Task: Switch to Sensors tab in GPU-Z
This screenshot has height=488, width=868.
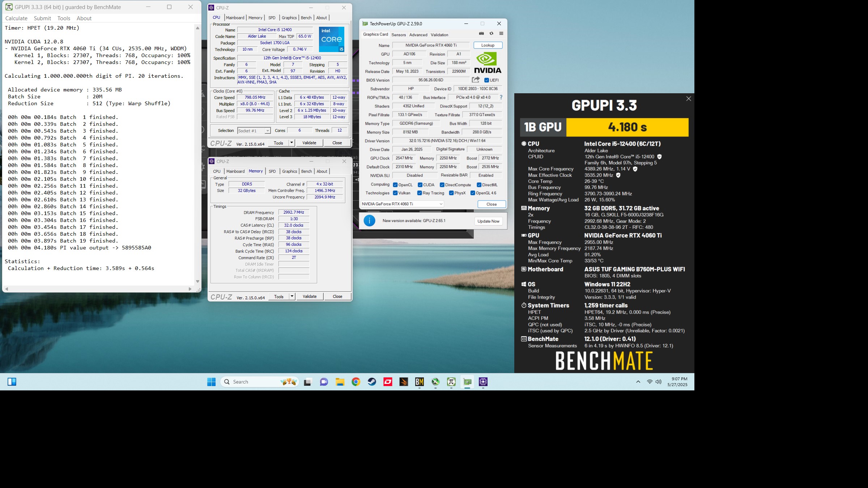Action: tap(399, 35)
